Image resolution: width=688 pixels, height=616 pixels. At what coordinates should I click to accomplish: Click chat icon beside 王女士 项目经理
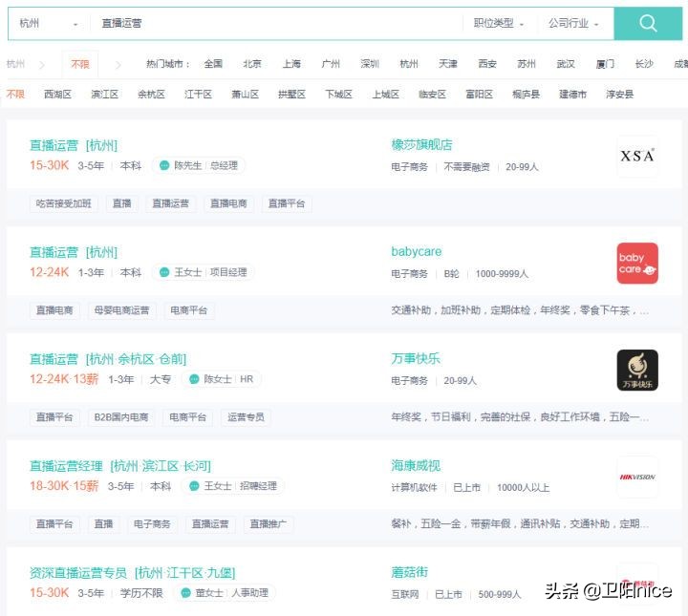click(x=164, y=273)
